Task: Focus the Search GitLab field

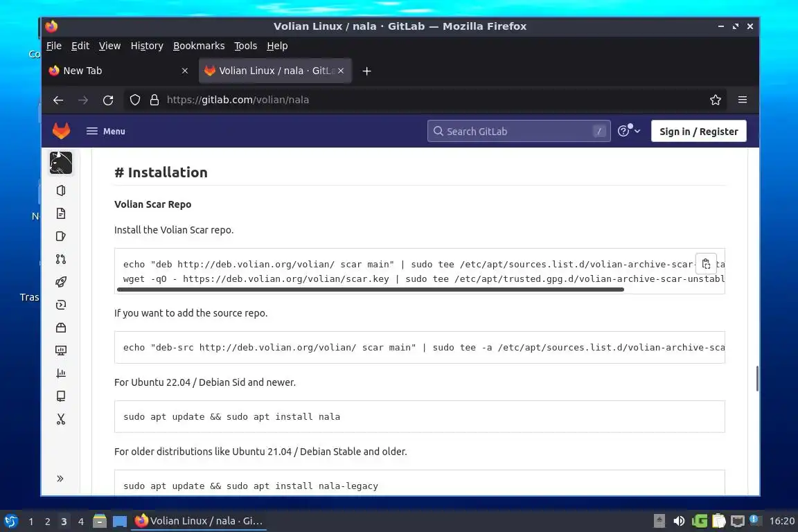Action: coord(519,132)
